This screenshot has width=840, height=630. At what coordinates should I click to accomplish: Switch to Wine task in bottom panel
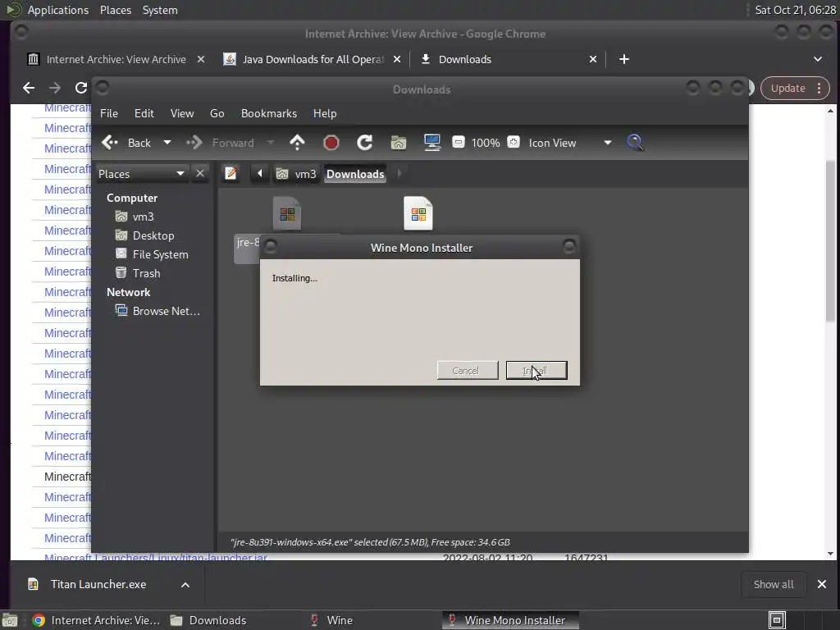coord(332,620)
